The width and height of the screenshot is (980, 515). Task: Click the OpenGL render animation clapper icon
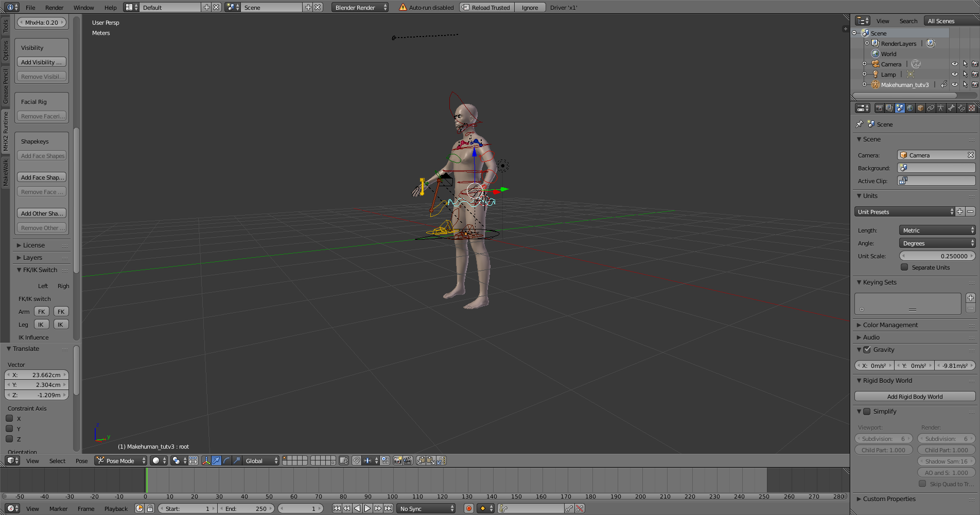408,460
